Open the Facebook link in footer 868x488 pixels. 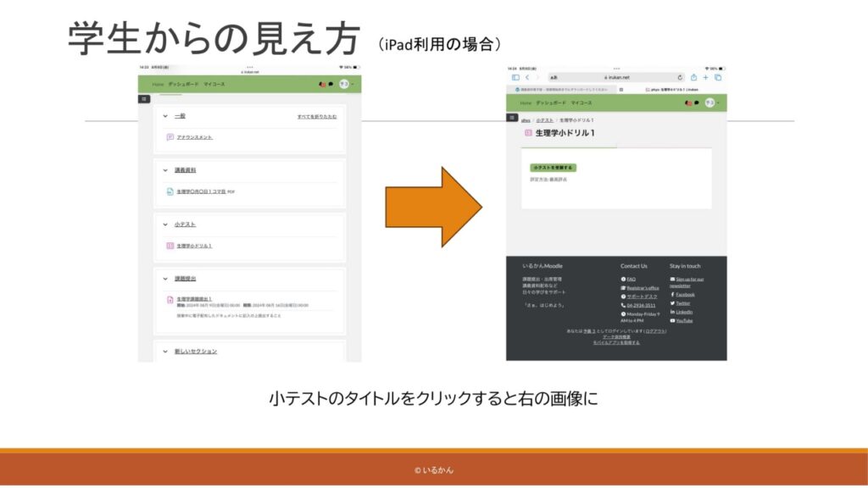point(684,294)
